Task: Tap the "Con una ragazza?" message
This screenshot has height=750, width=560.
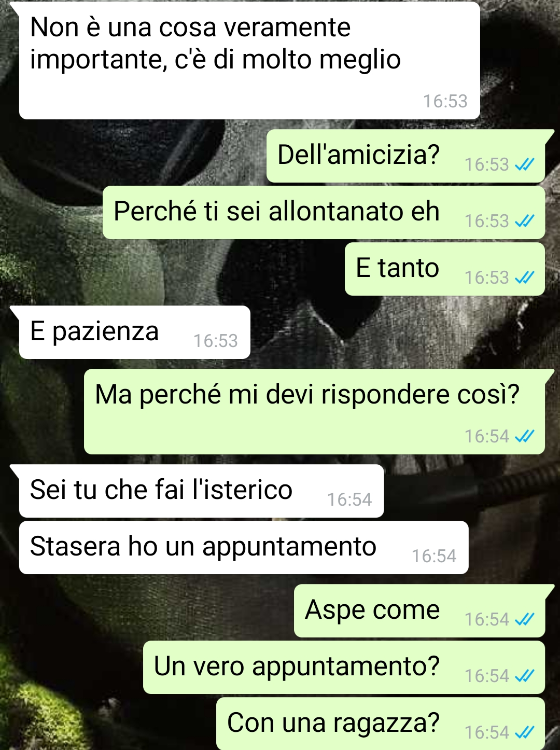Action: (381, 724)
